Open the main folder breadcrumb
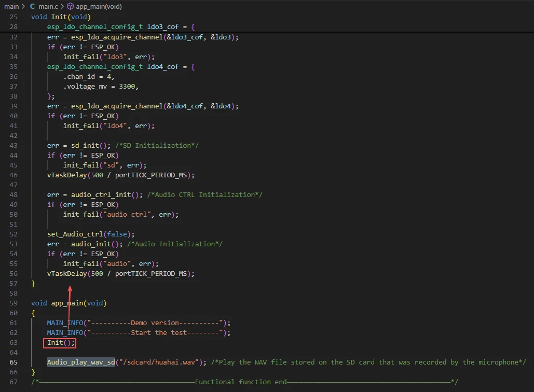534x392 pixels. [11, 7]
